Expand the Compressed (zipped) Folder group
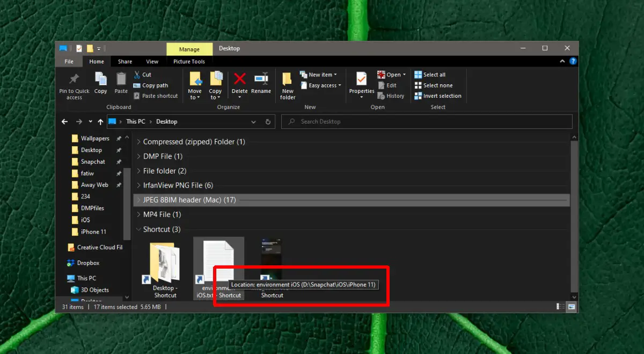The width and height of the screenshot is (644, 354). (x=138, y=142)
